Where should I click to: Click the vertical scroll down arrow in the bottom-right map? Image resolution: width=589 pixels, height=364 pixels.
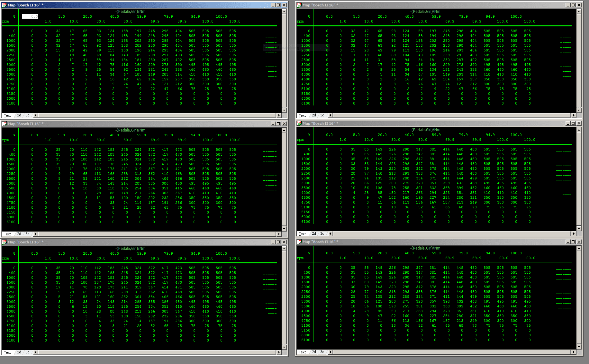point(579,347)
